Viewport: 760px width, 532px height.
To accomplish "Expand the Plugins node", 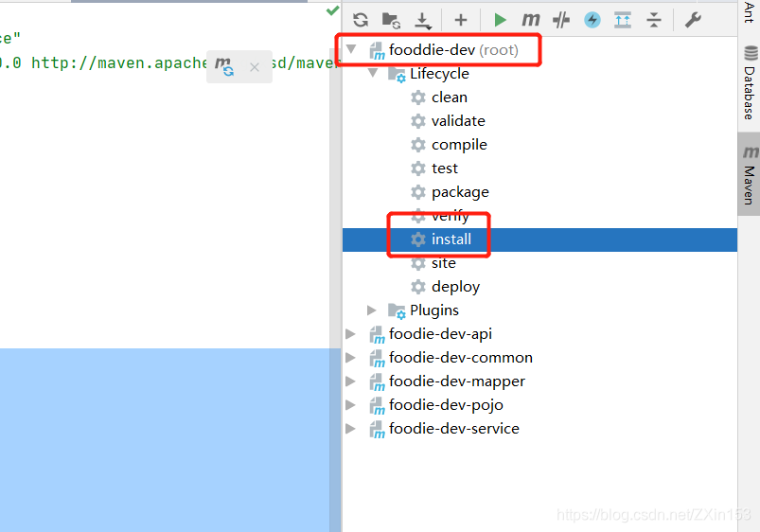I will pos(372,310).
